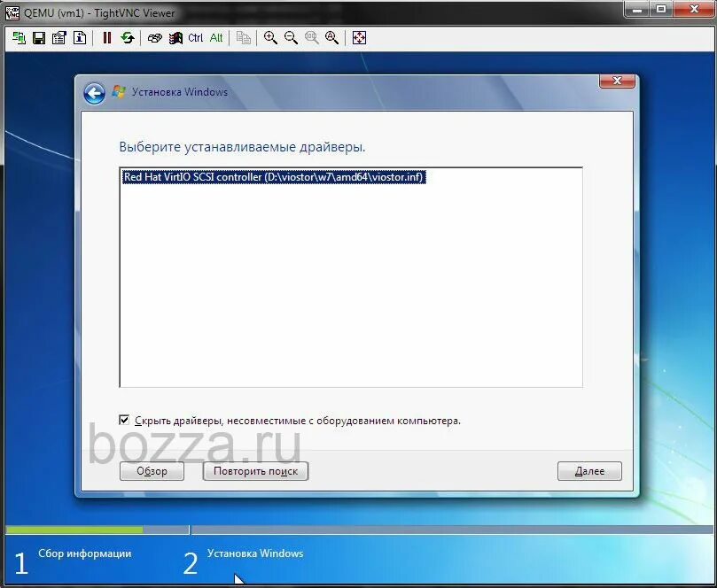Switch the viewer to full screen mode
717x588 pixels.
[x=359, y=37]
